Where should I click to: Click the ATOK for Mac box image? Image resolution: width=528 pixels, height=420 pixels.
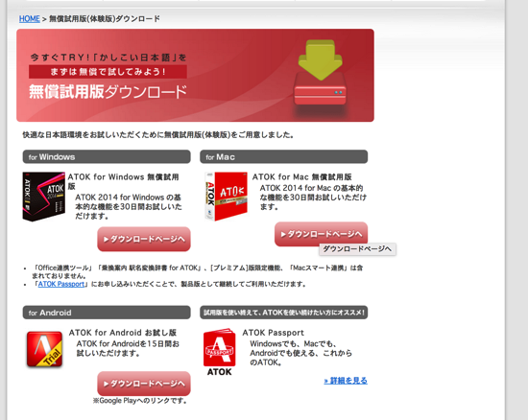[226, 197]
